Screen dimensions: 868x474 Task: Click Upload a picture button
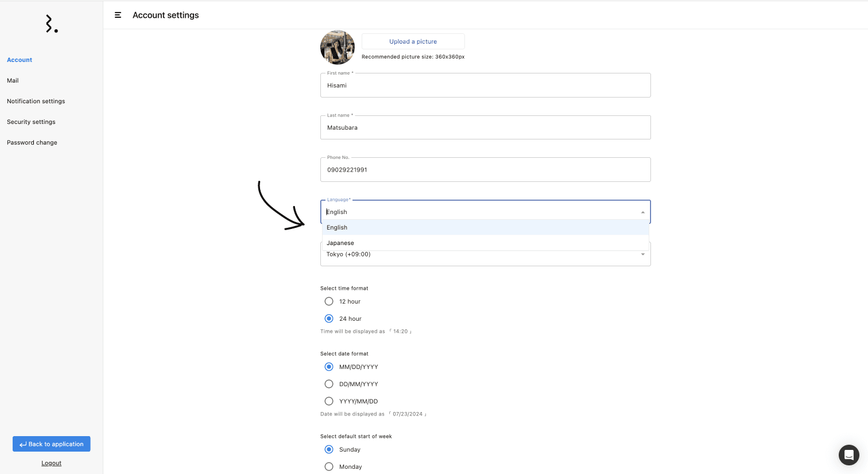pyautogui.click(x=413, y=41)
